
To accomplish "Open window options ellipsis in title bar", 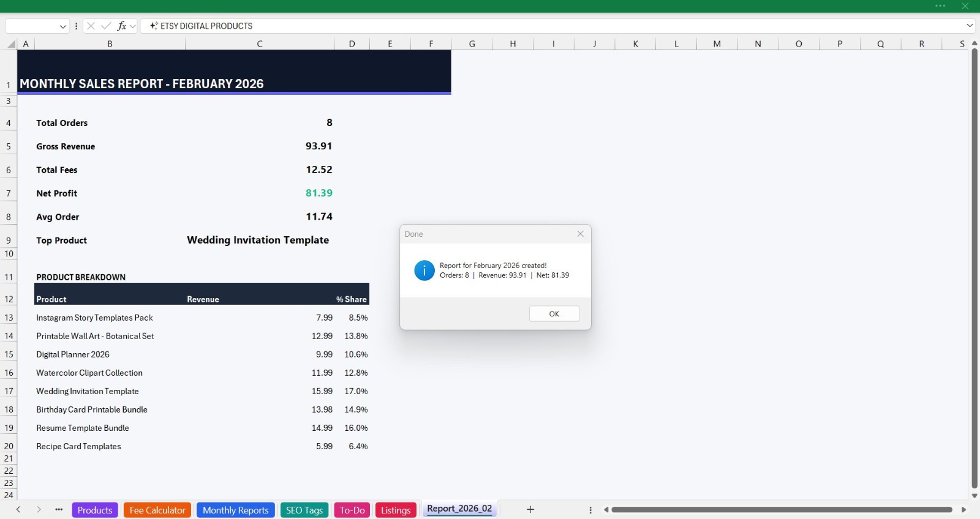I will pos(940,6).
